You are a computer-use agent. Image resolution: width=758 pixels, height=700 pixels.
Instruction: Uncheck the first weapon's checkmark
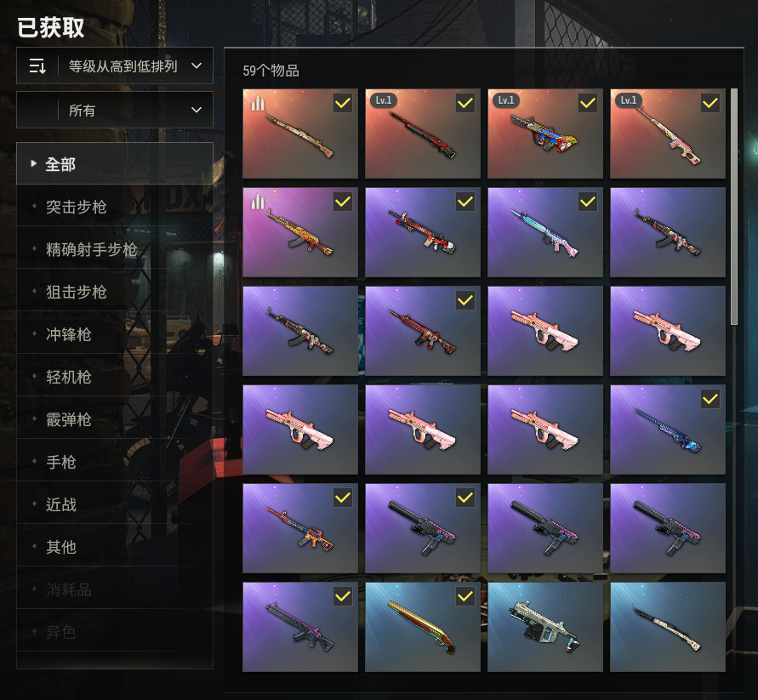(x=343, y=103)
